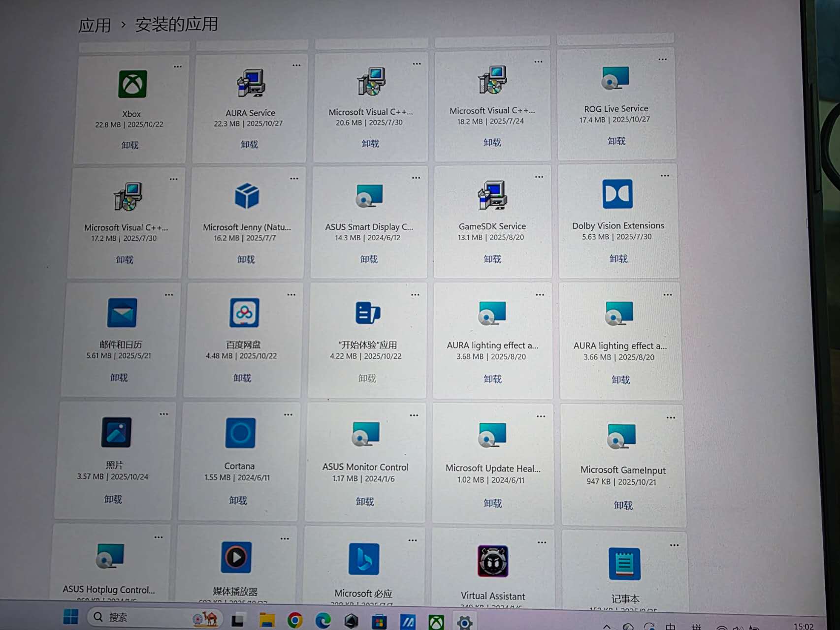Image resolution: width=840 pixels, height=630 pixels.
Task: Click the GameSDK Service icon
Action: (x=493, y=195)
